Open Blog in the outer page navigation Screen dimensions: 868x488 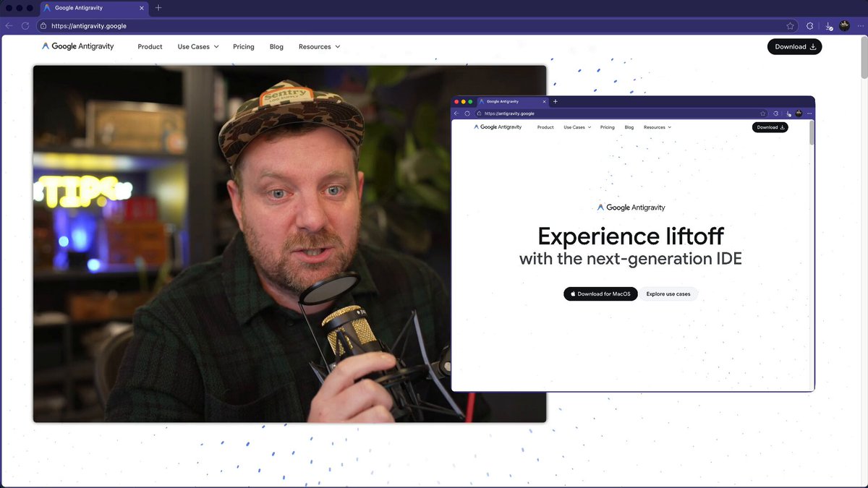pos(276,46)
